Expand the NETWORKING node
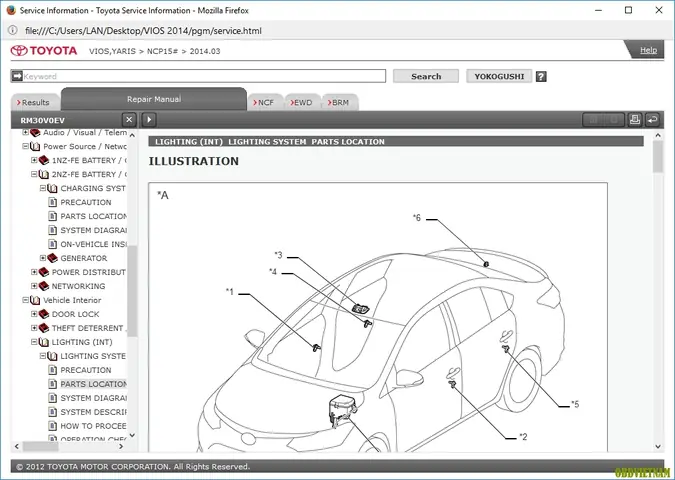Image resolution: width=675 pixels, height=480 pixels. point(34,286)
